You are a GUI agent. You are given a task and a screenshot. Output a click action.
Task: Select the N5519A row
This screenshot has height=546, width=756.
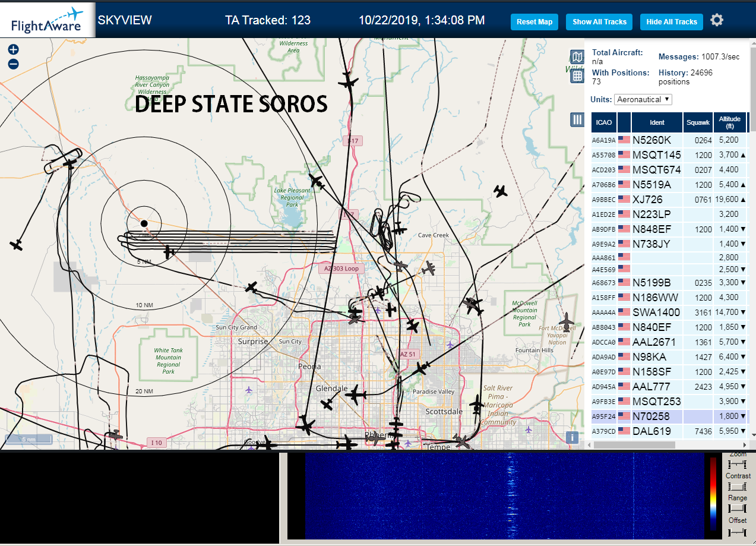pos(669,184)
